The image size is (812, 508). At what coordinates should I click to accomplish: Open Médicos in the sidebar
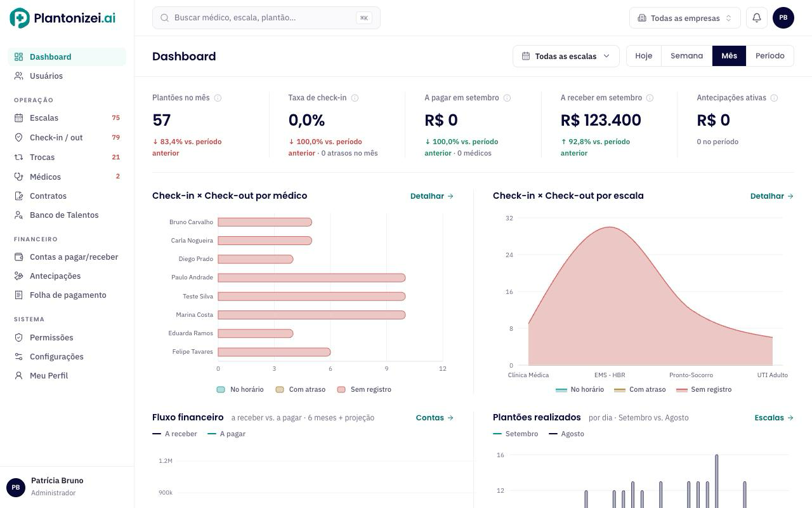67,177
